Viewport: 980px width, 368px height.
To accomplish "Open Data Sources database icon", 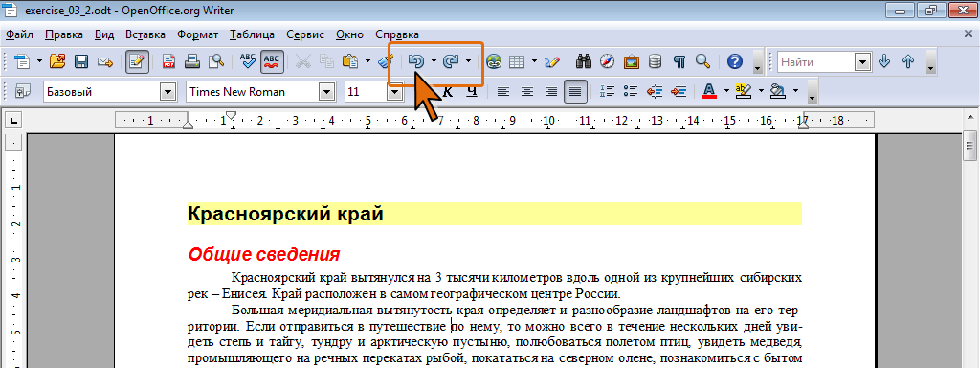I will 655,61.
